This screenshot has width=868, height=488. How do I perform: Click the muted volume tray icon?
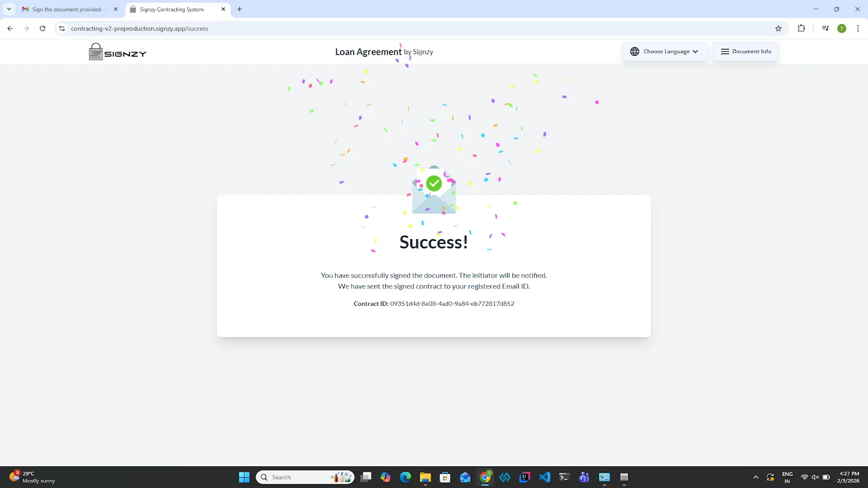[x=815, y=477]
